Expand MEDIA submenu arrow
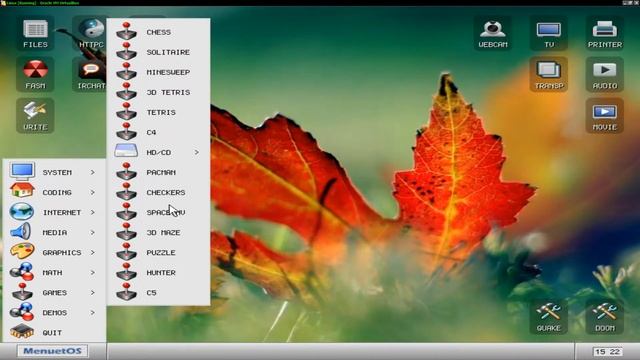Image resolution: width=640 pixels, height=360 pixels. click(x=93, y=232)
